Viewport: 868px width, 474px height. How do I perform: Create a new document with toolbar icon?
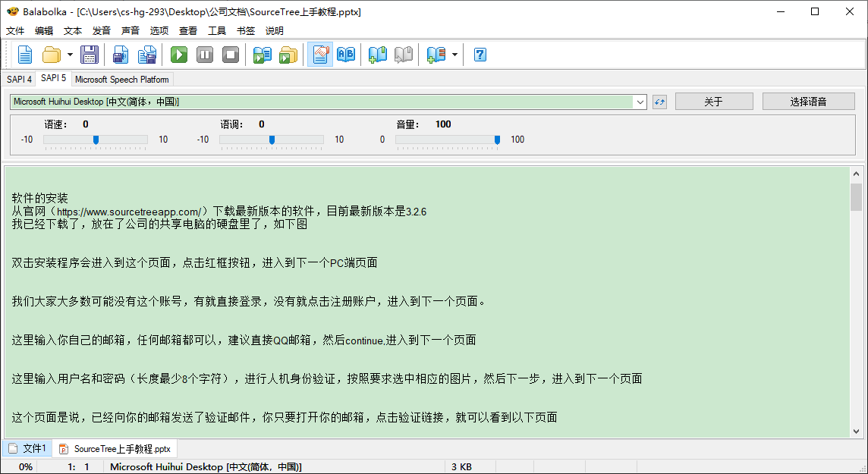[x=25, y=55]
